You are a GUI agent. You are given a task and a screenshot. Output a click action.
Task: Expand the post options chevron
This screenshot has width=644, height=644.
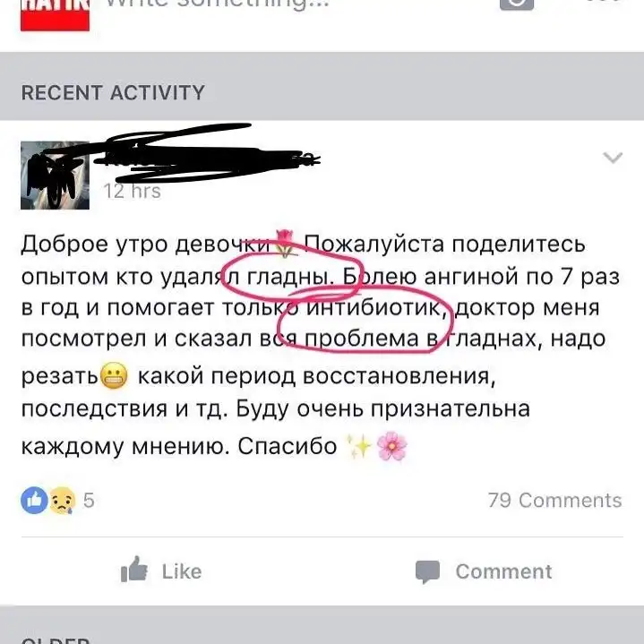(x=613, y=158)
